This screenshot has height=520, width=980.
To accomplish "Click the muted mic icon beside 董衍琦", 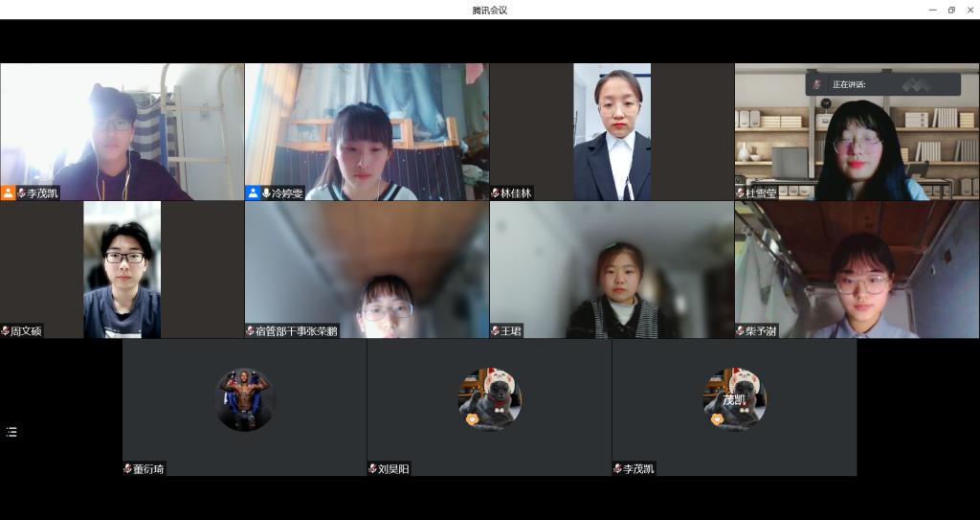I will pos(128,468).
